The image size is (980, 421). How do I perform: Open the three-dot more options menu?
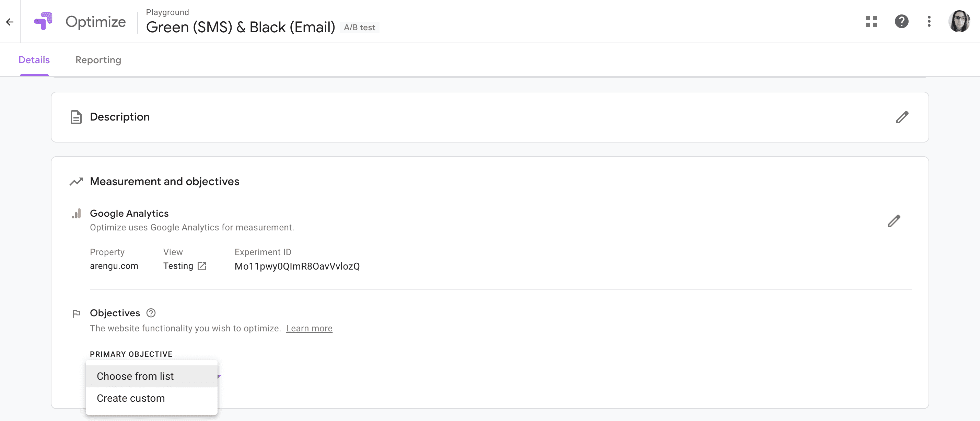[929, 21]
